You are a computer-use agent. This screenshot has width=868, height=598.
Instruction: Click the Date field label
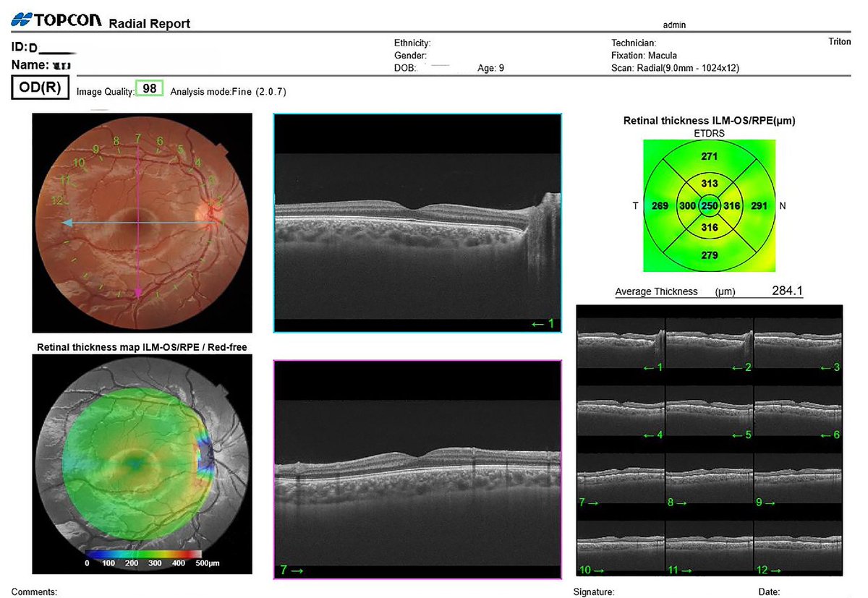pyautogui.click(x=769, y=591)
